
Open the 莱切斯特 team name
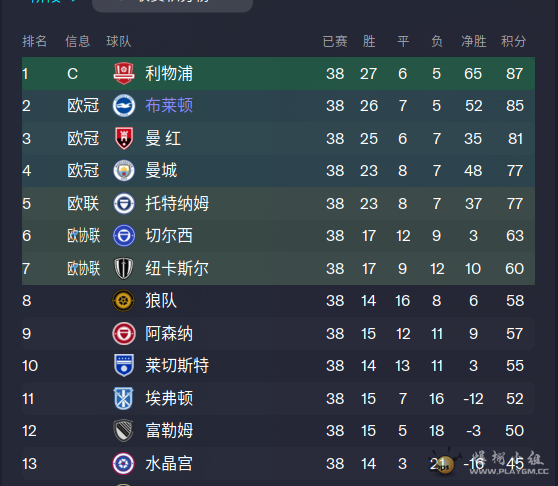177,366
